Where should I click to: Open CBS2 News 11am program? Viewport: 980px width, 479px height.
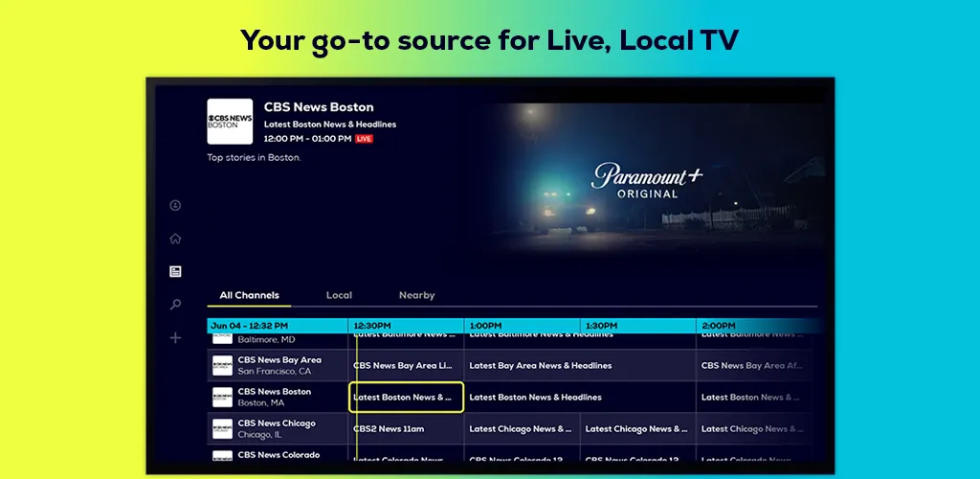click(406, 429)
